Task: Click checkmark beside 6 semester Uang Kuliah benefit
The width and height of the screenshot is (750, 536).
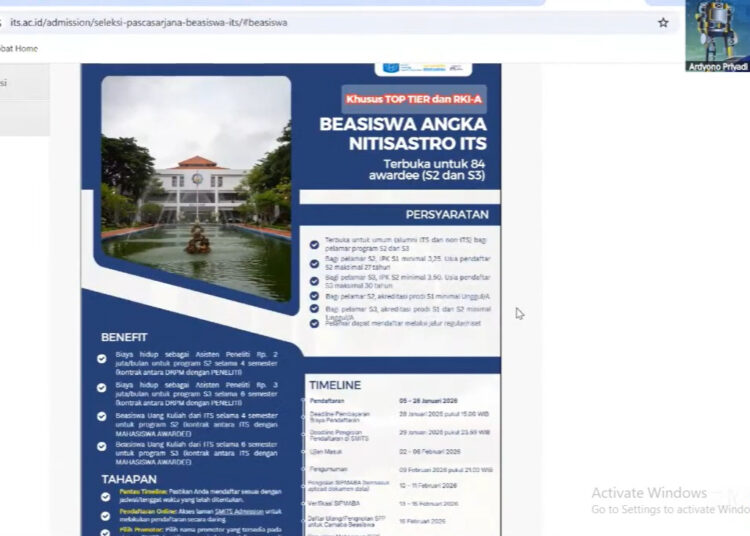Action: click(x=101, y=446)
